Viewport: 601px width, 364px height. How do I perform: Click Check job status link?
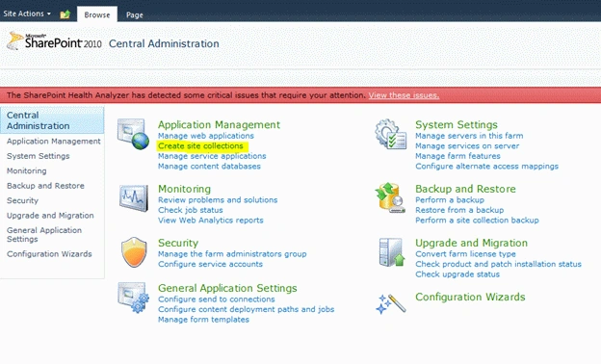pos(190,210)
